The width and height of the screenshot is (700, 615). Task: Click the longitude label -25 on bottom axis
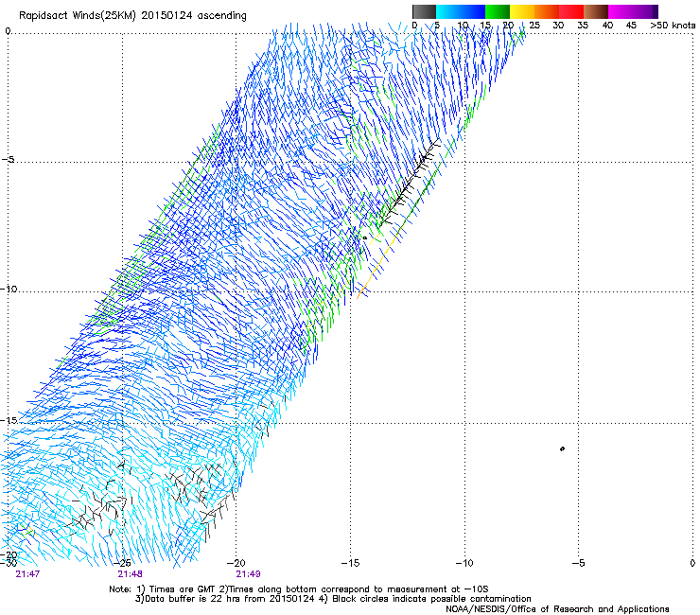point(121,563)
